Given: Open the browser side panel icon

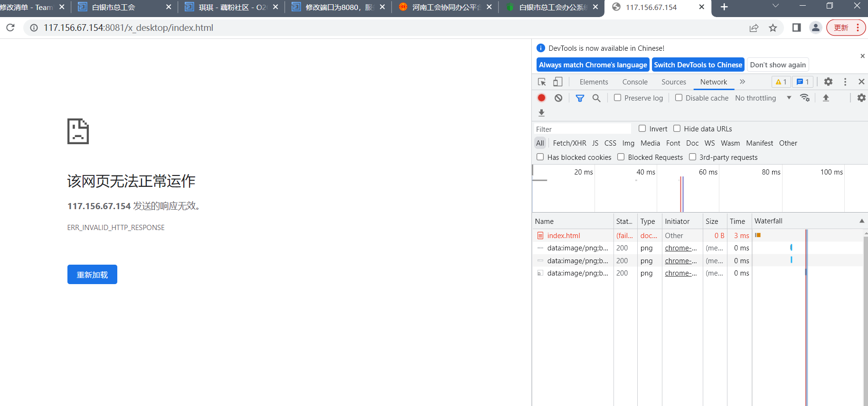Looking at the screenshot, I should coord(797,28).
